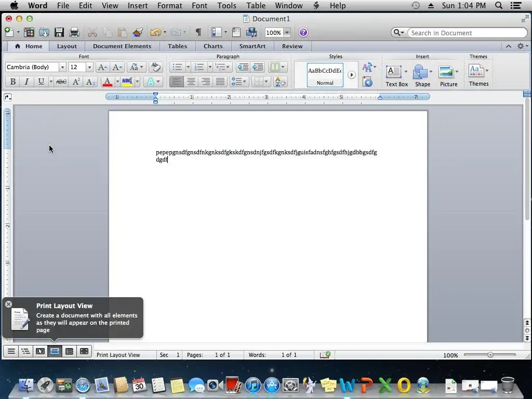The height and width of the screenshot is (399, 532).
Task: Open ribbon preferences gear icon
Action: (x=521, y=46)
